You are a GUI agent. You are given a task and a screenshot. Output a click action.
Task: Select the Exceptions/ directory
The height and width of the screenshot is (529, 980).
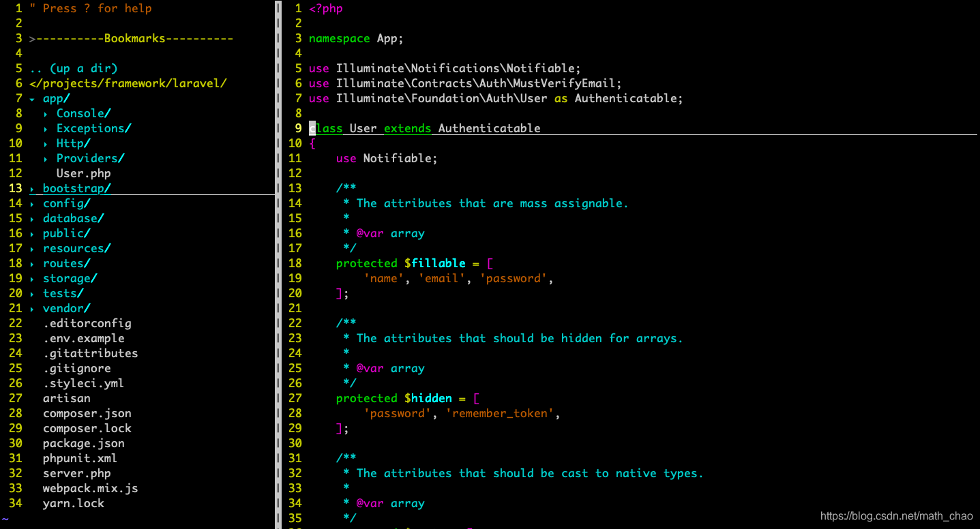94,129
